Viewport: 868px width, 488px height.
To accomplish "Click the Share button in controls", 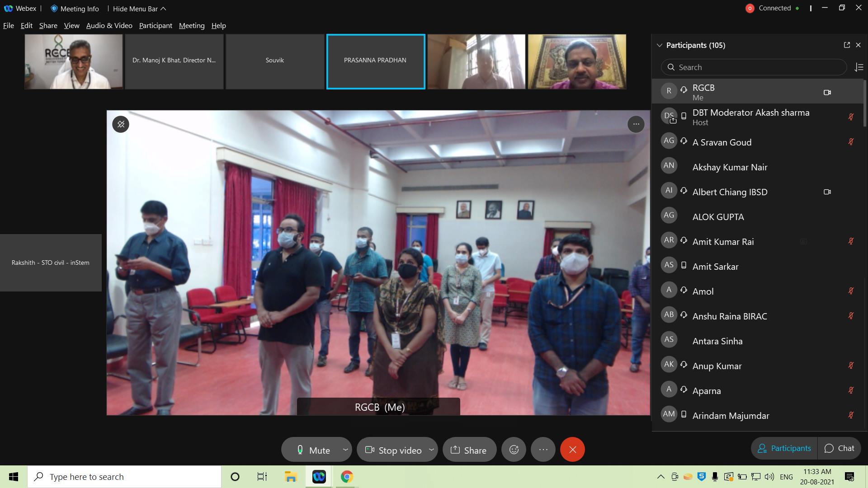I will (x=469, y=450).
